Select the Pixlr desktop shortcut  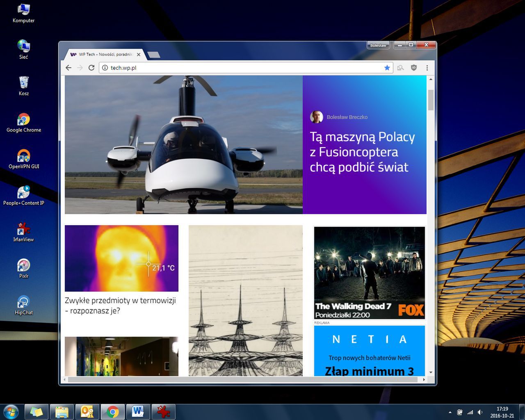point(23,269)
